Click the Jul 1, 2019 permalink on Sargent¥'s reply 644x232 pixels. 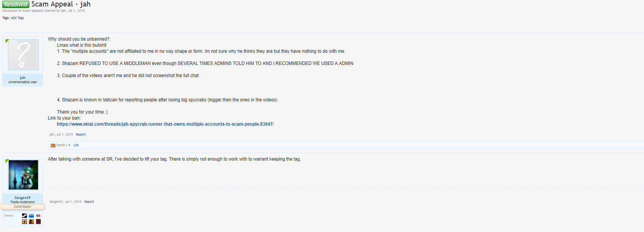point(73,202)
